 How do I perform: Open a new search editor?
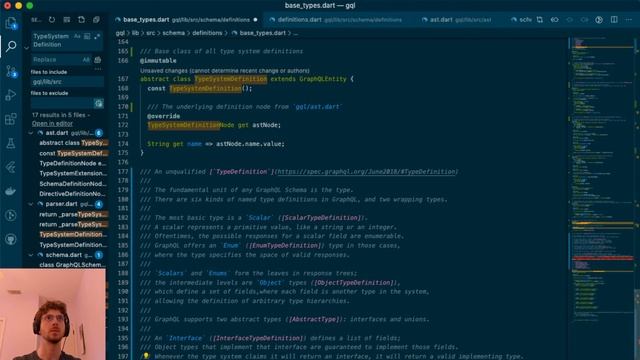point(81,20)
